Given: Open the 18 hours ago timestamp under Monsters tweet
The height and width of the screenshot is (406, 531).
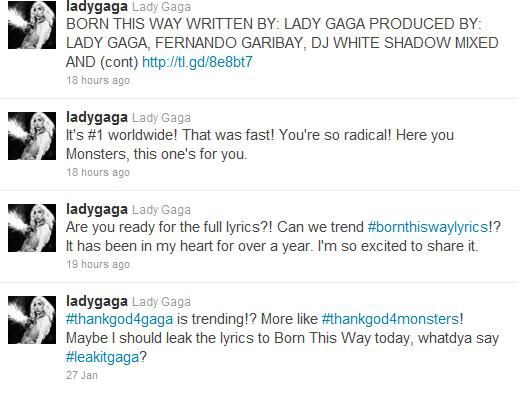Looking at the screenshot, I should (x=98, y=172).
